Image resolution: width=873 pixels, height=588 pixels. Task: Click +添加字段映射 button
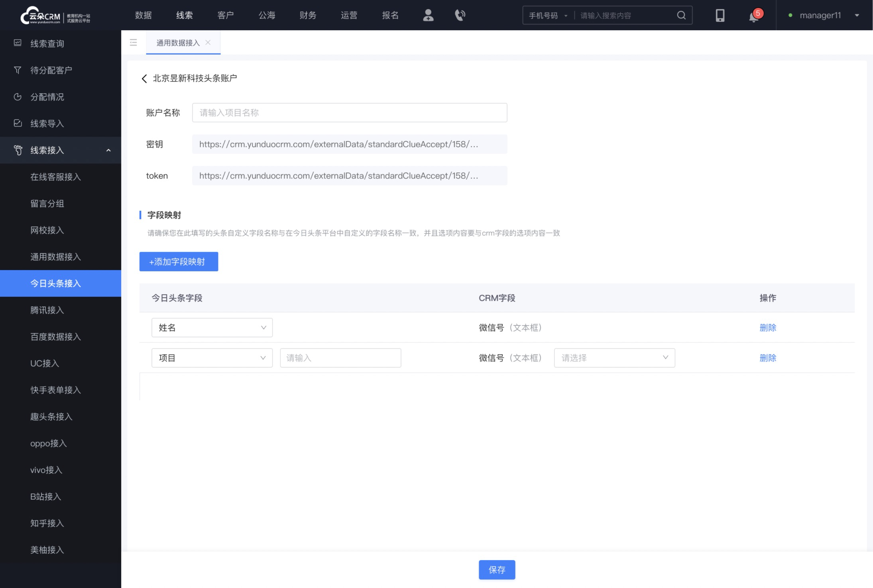[178, 261]
